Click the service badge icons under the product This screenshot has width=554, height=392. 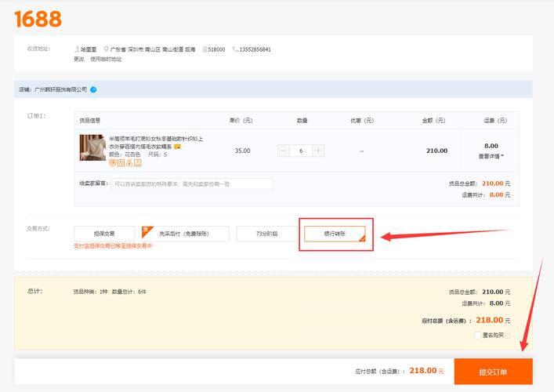[121, 162]
